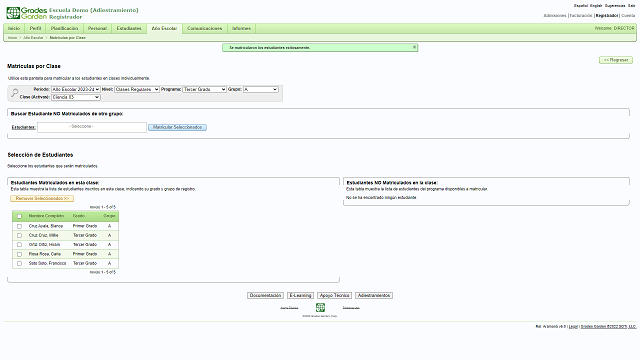Go to the Admisiones module
The height and width of the screenshot is (360, 640).
tap(555, 16)
